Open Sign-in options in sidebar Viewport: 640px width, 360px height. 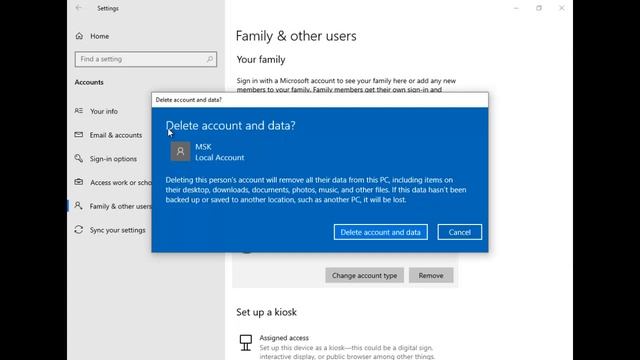(112, 159)
